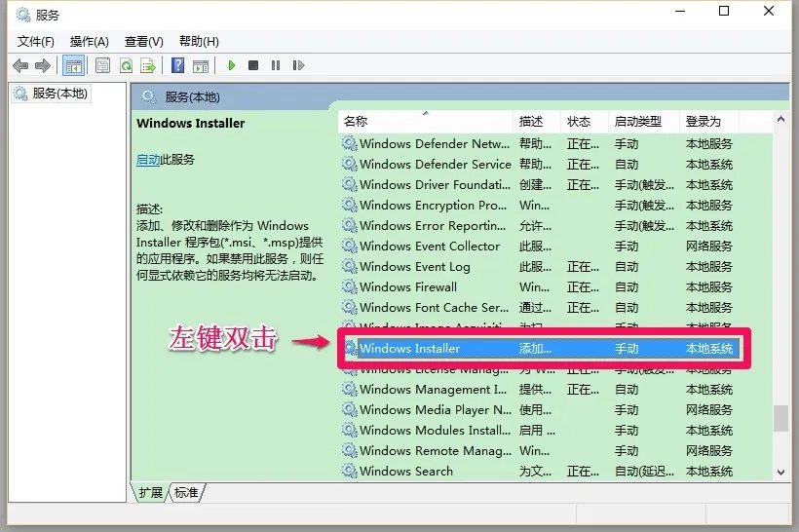Select Windows Management Instrumentation row name

click(434, 390)
